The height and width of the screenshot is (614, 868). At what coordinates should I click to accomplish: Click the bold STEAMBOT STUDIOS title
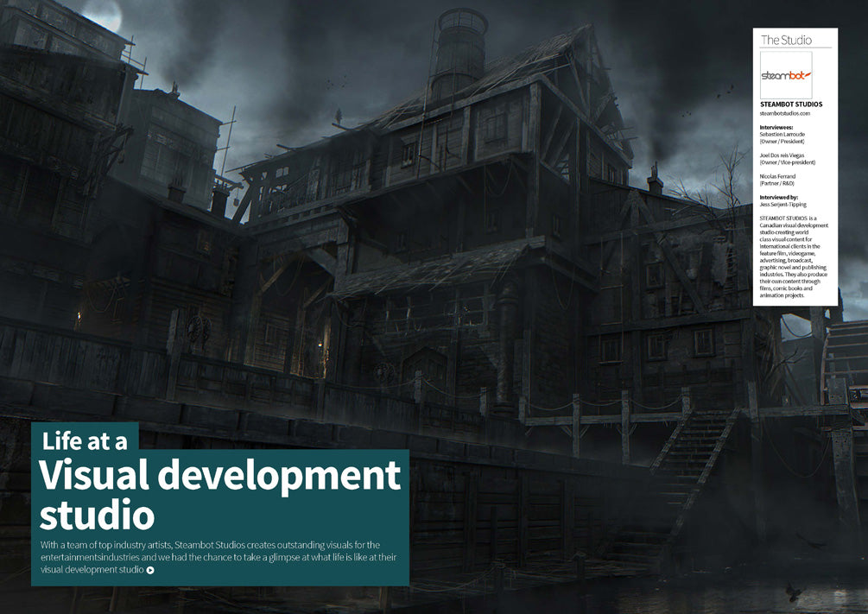(x=790, y=104)
